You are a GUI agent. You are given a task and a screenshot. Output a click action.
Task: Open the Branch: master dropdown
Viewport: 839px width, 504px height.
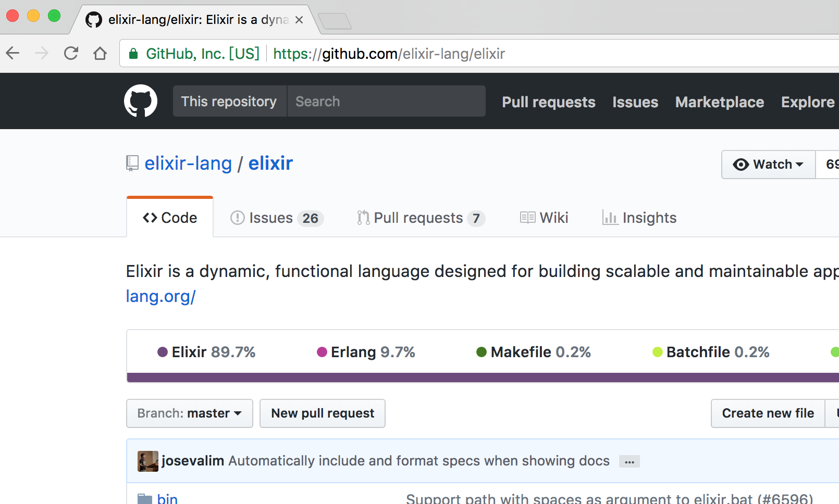[x=189, y=413]
